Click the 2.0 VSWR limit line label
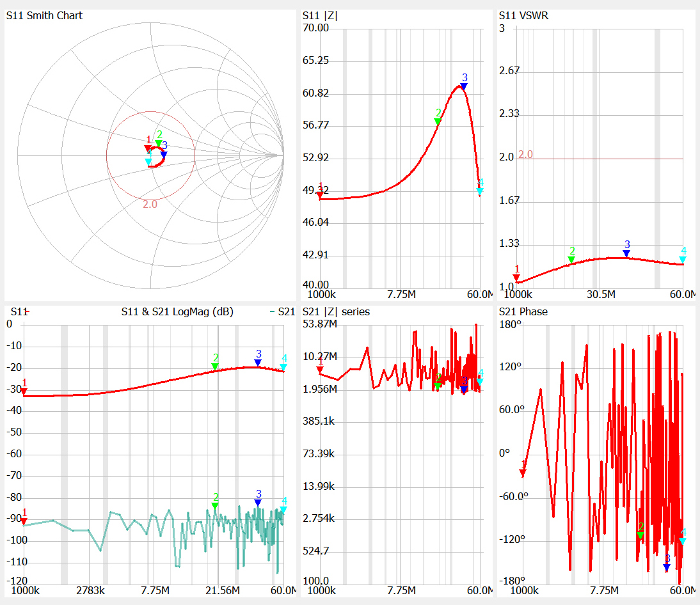Viewport: 700px width, 605px height. (525, 154)
